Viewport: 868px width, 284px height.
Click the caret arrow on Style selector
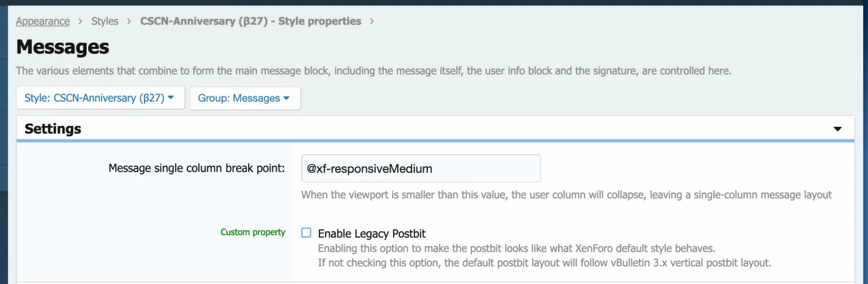pyautogui.click(x=171, y=98)
